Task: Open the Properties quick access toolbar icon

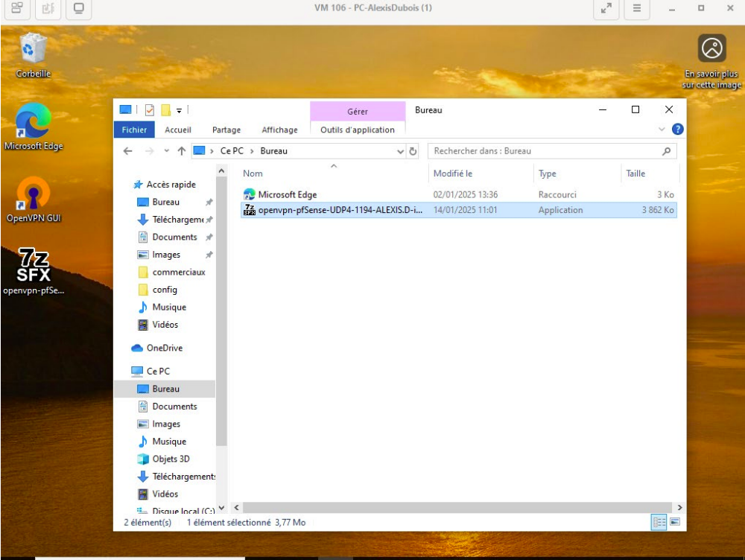Action: [x=149, y=110]
